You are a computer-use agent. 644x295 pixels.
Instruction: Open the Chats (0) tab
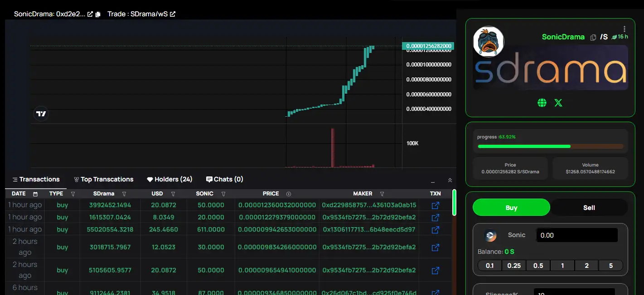[224, 179]
